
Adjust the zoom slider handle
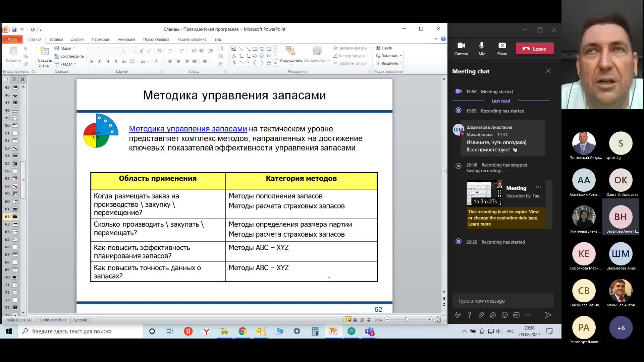407,320
